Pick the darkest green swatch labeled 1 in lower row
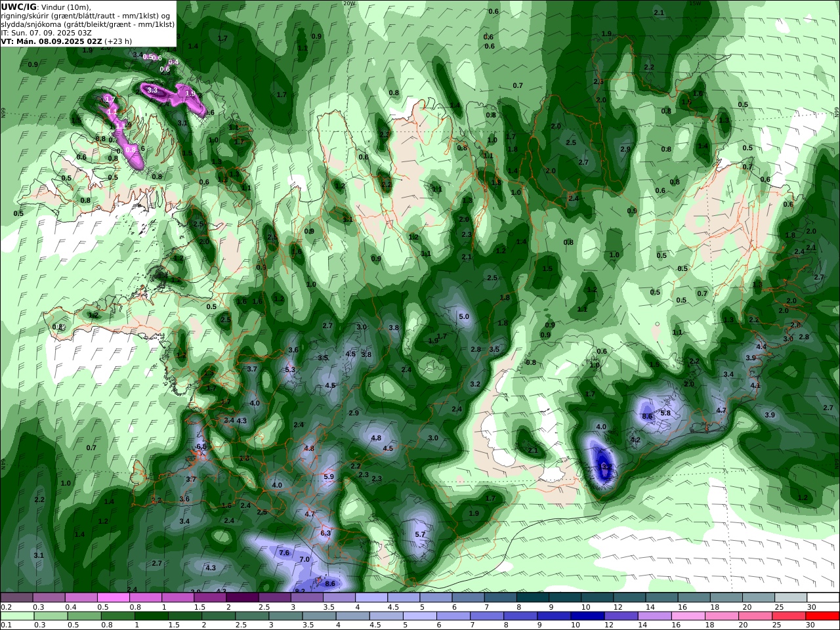Image resolution: width=840 pixels, height=630 pixels. pyautogui.click(x=152, y=616)
